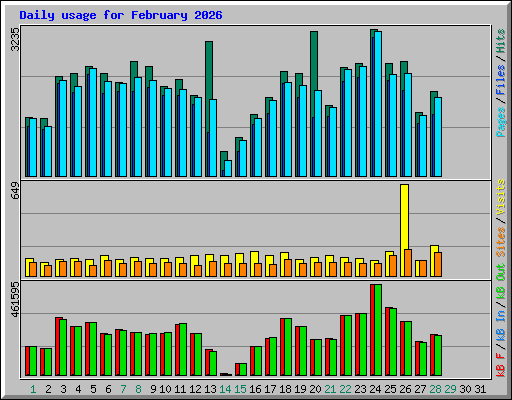Viewport: 512px width, 400px height.
Task: Click day label 4 on the axis
Action: coord(78,389)
